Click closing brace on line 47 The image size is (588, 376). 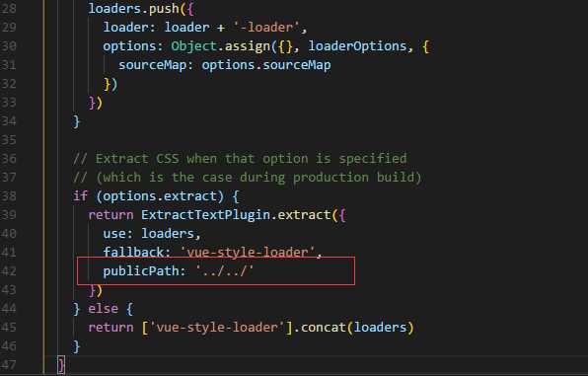click(x=61, y=365)
